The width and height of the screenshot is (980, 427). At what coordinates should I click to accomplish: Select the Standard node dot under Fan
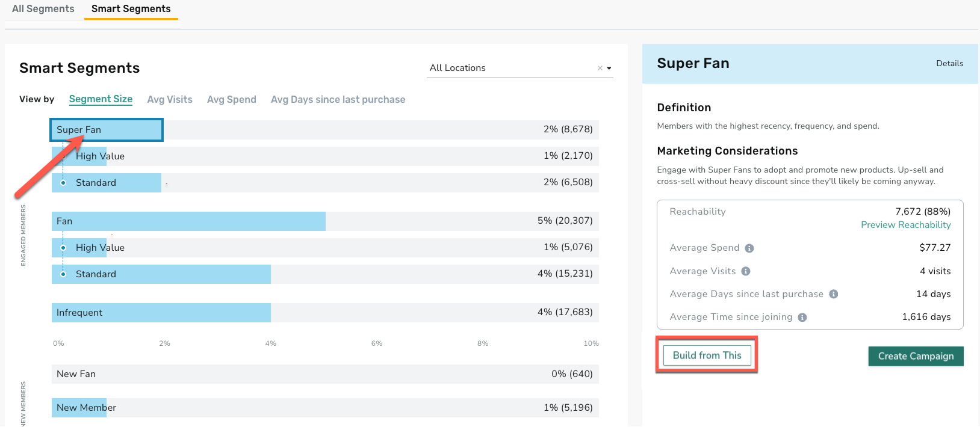pos(63,274)
